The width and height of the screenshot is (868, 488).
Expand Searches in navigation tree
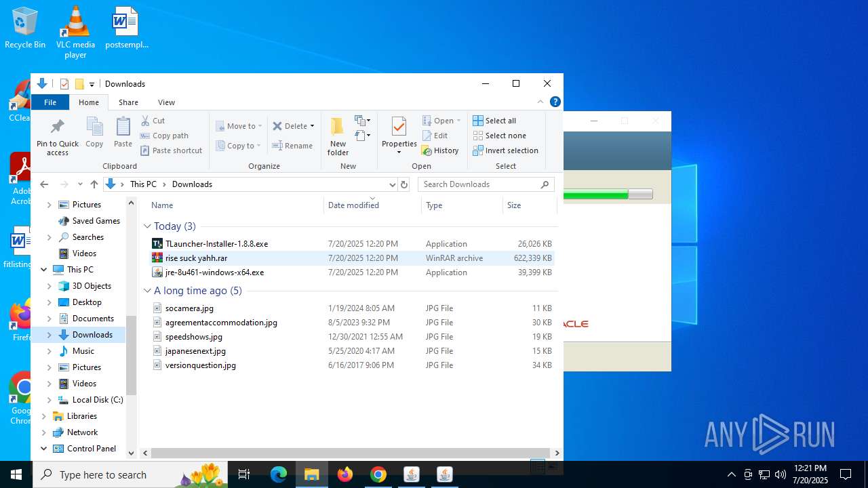(49, 237)
